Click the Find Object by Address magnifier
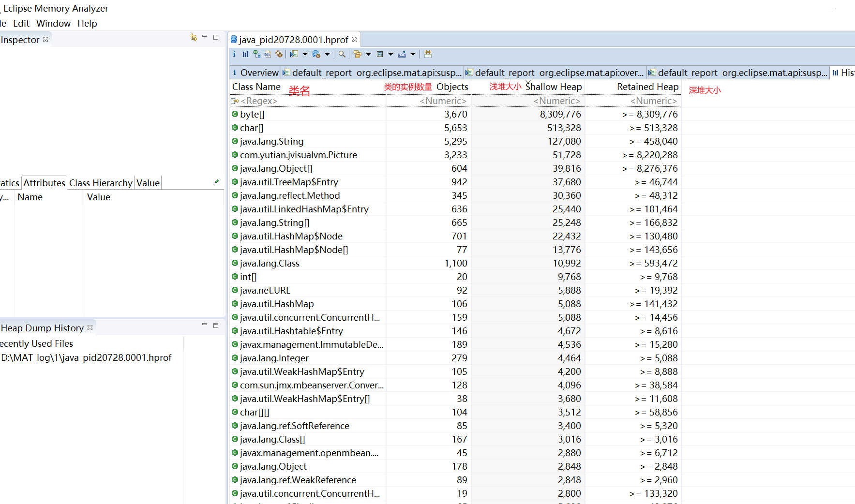Image resolution: width=855 pixels, height=504 pixels. coord(342,54)
